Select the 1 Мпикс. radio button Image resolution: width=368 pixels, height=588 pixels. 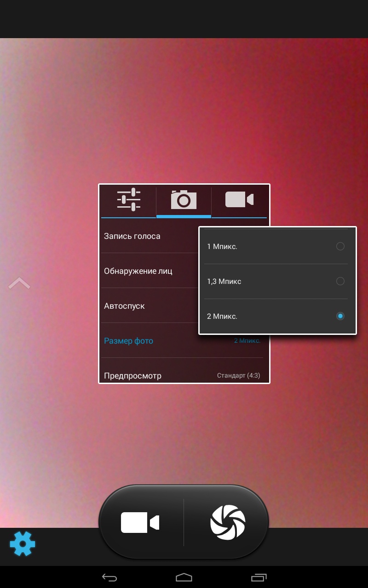340,247
